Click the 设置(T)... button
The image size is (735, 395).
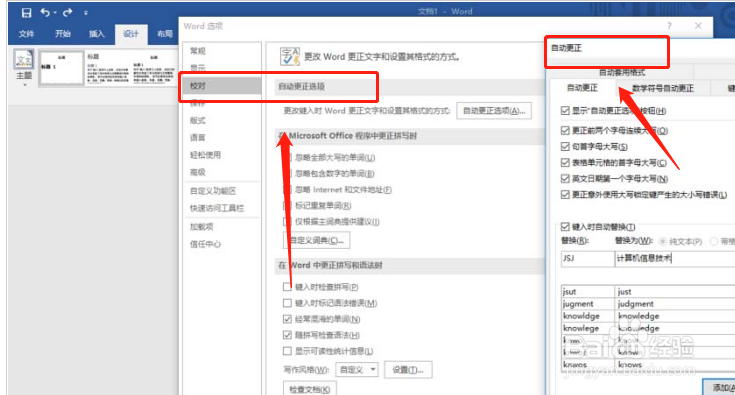click(x=408, y=370)
